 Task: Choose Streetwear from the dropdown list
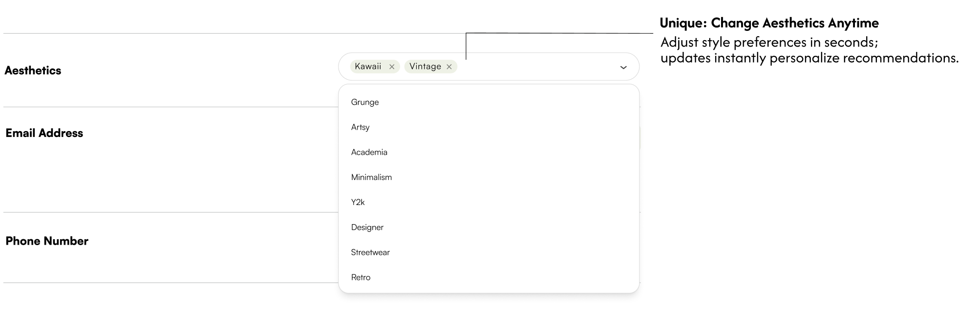(x=370, y=252)
